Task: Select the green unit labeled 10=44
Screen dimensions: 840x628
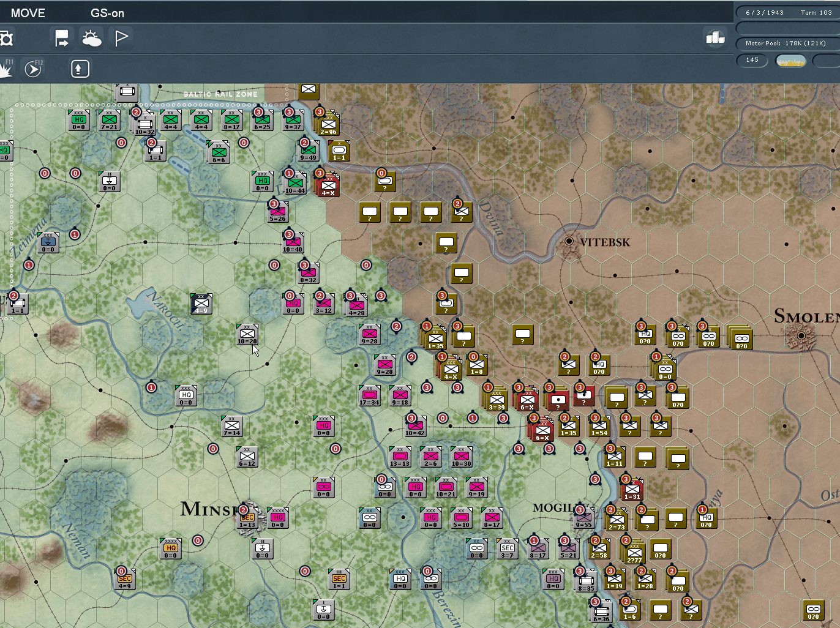Action: [x=295, y=182]
